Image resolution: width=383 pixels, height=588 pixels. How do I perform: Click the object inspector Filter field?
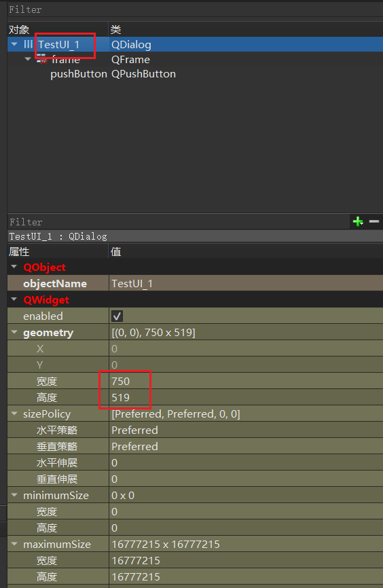coord(195,10)
